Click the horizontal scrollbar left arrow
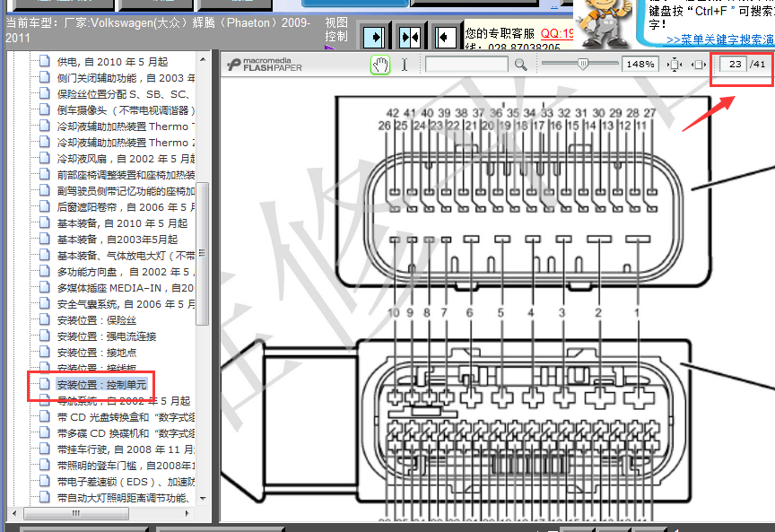This screenshot has width=775, height=532. coord(13,513)
